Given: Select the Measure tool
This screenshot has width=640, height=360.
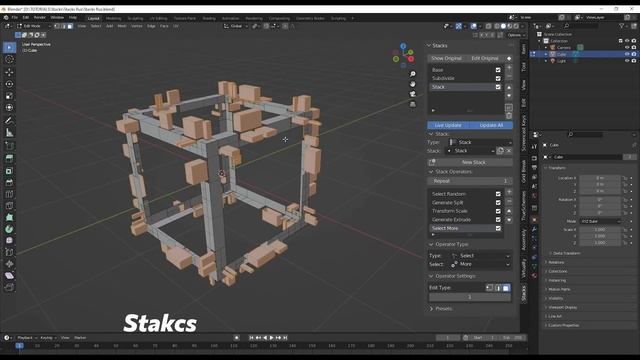Looking at the screenshot, I should click(x=9, y=133).
